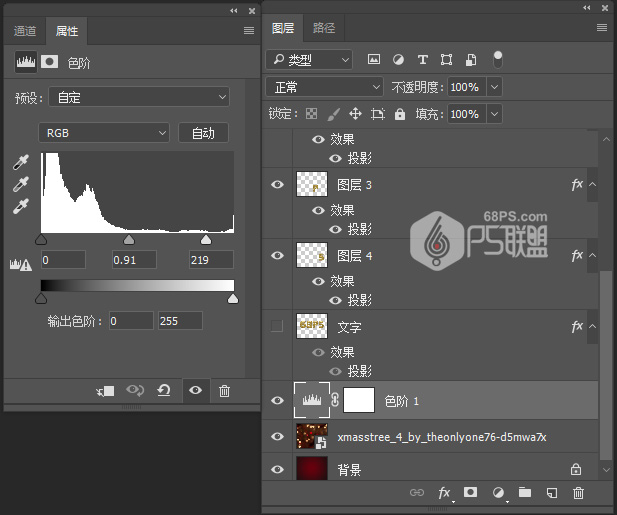
Task: Open the 正常 blend mode dropdown
Action: 324,87
